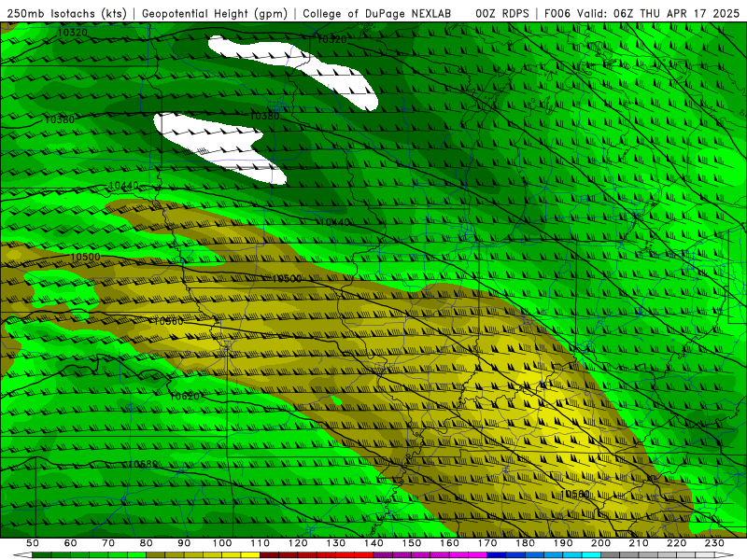This screenshot has width=747, height=560.
Task: Click the 90 knot legend label
Action: pos(184,543)
